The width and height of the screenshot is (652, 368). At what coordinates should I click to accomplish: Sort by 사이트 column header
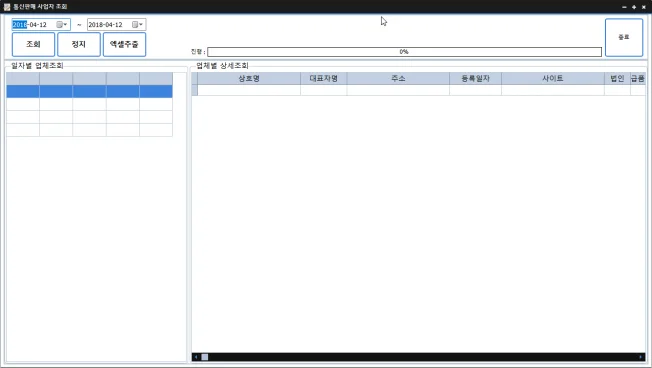click(553, 78)
